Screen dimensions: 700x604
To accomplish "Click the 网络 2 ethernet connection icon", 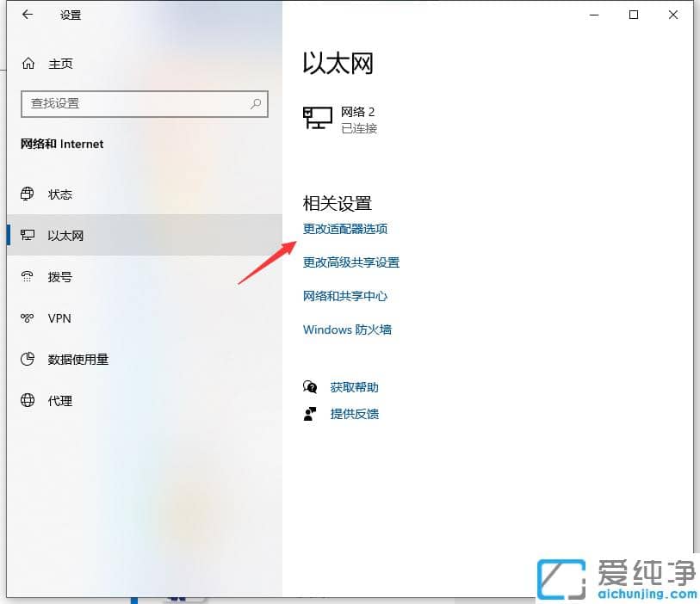I will pos(317,119).
